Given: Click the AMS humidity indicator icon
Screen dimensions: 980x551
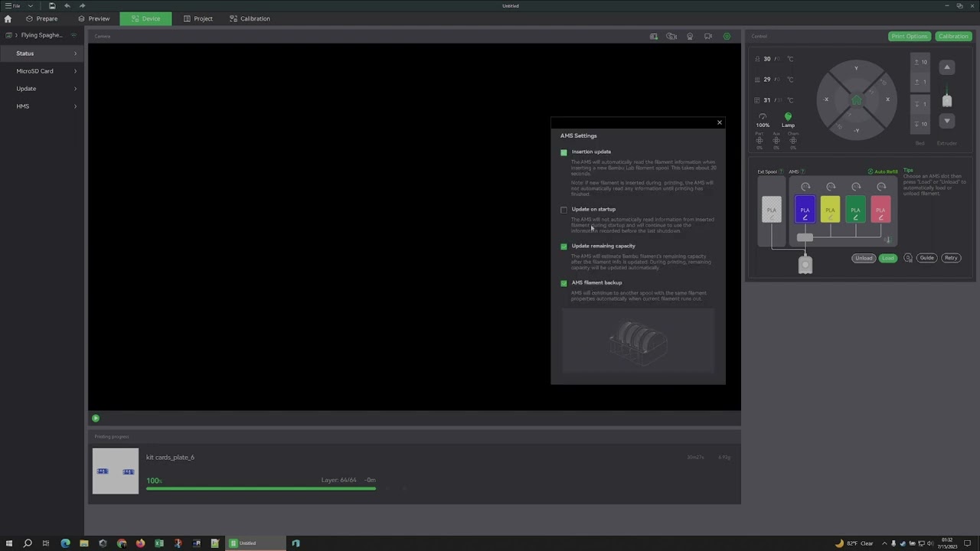Looking at the screenshot, I should point(888,240).
